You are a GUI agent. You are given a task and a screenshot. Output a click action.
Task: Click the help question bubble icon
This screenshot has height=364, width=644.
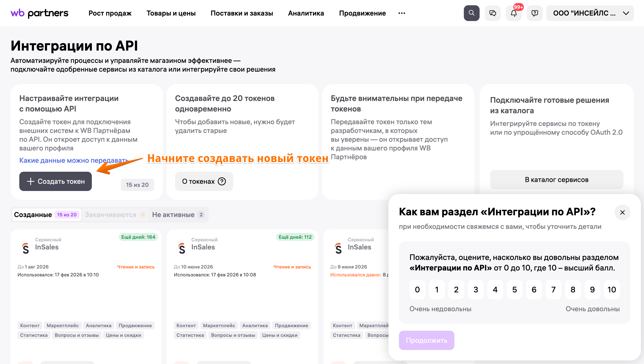[535, 13]
